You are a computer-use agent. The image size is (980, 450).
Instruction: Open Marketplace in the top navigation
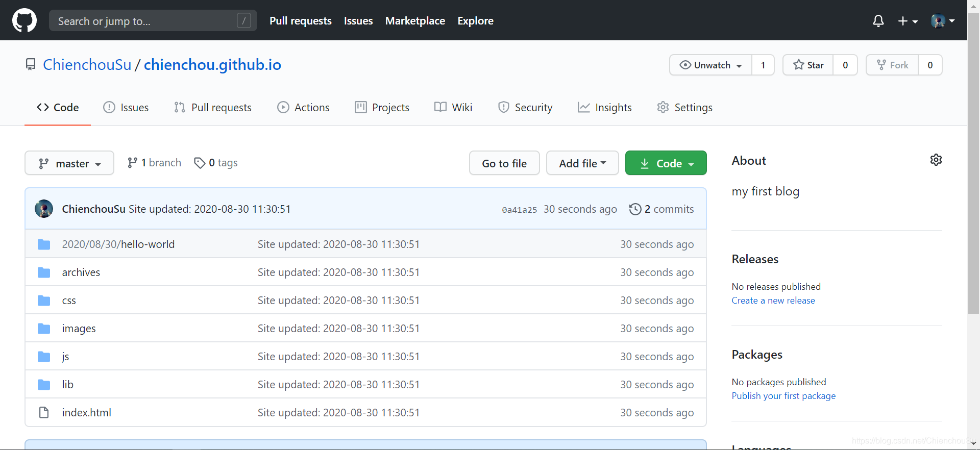pyautogui.click(x=415, y=21)
